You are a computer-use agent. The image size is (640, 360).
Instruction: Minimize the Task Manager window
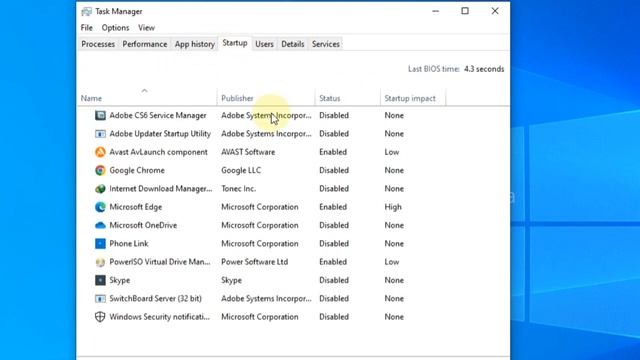click(x=436, y=11)
